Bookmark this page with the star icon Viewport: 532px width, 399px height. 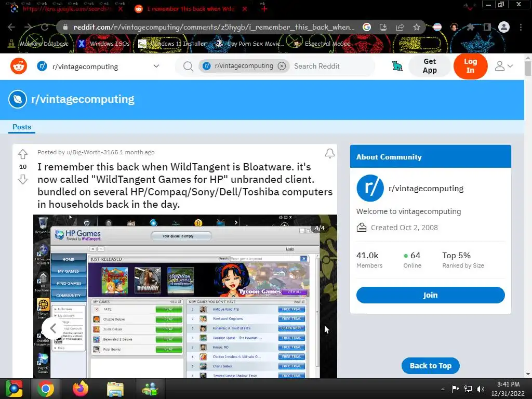pos(417,27)
